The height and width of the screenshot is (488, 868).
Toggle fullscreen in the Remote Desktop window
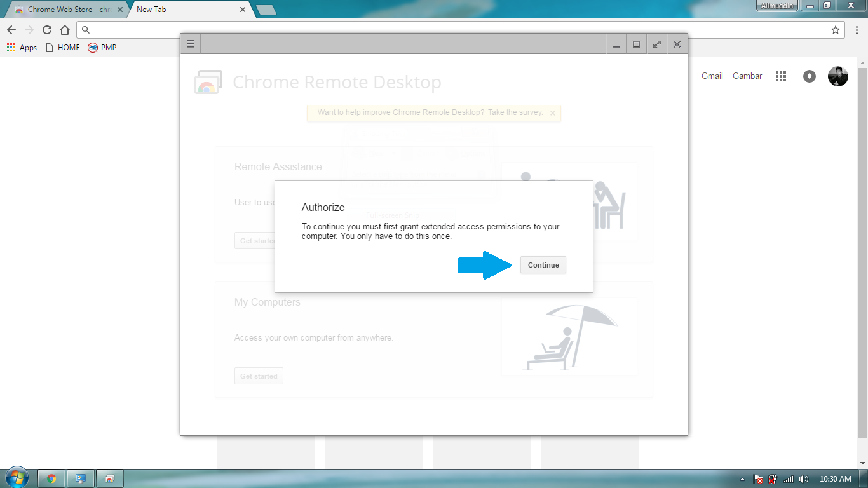[656, 44]
